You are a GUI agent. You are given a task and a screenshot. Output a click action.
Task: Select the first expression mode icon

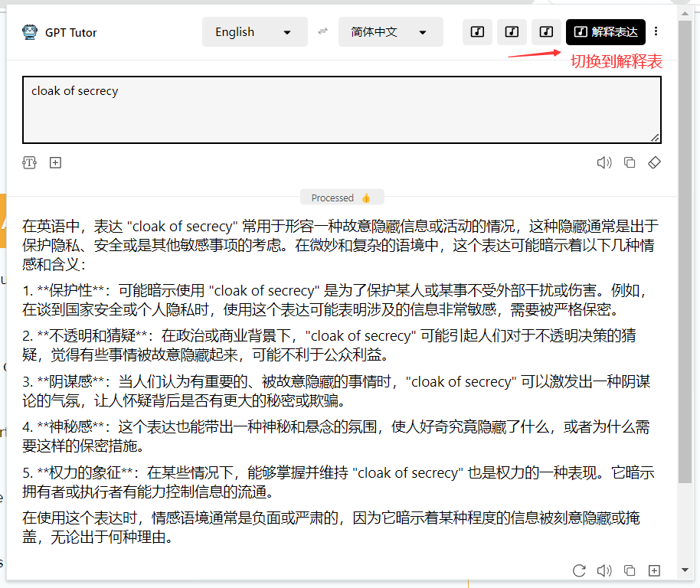tap(477, 31)
